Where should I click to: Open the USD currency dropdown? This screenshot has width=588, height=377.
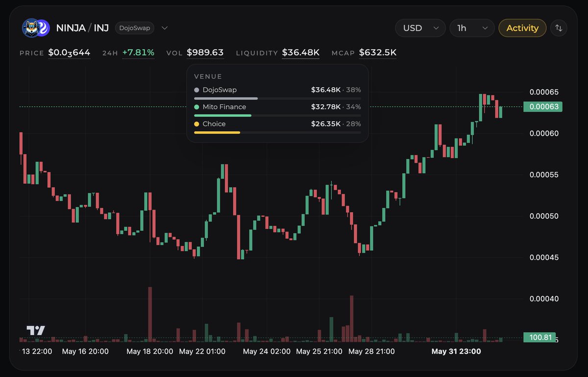point(420,28)
